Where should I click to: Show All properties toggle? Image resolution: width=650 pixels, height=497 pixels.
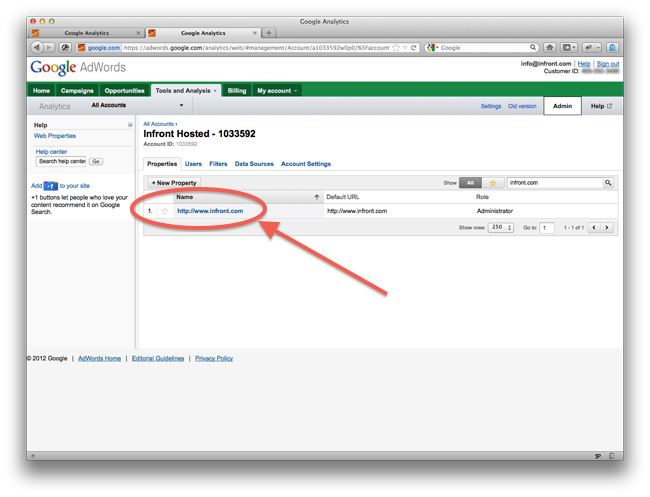point(470,183)
